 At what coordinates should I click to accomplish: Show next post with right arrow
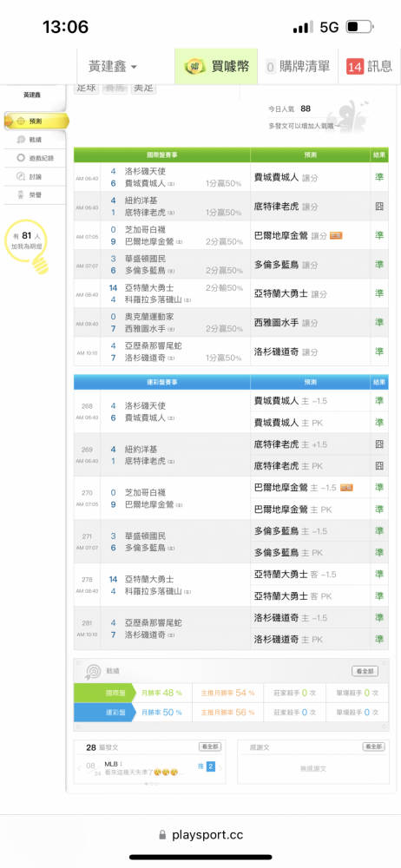tap(221, 768)
